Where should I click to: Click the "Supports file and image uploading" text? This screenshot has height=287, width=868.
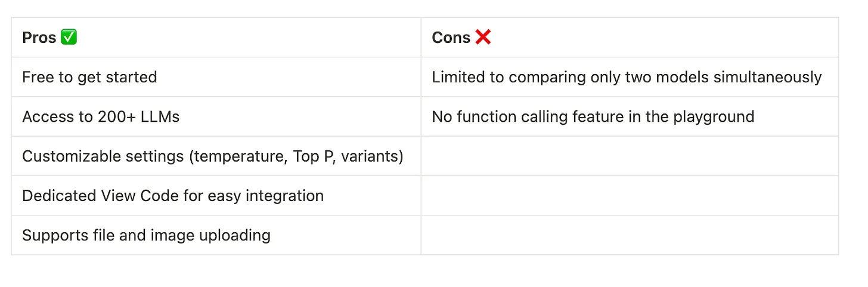(x=146, y=235)
